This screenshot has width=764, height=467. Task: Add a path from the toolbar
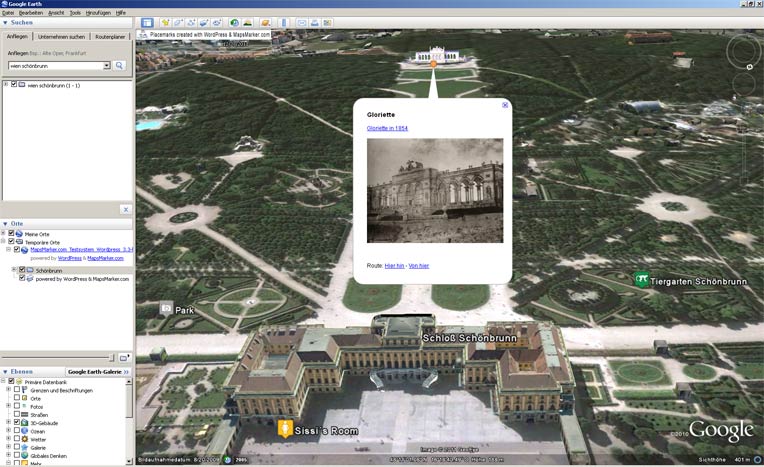(x=191, y=23)
